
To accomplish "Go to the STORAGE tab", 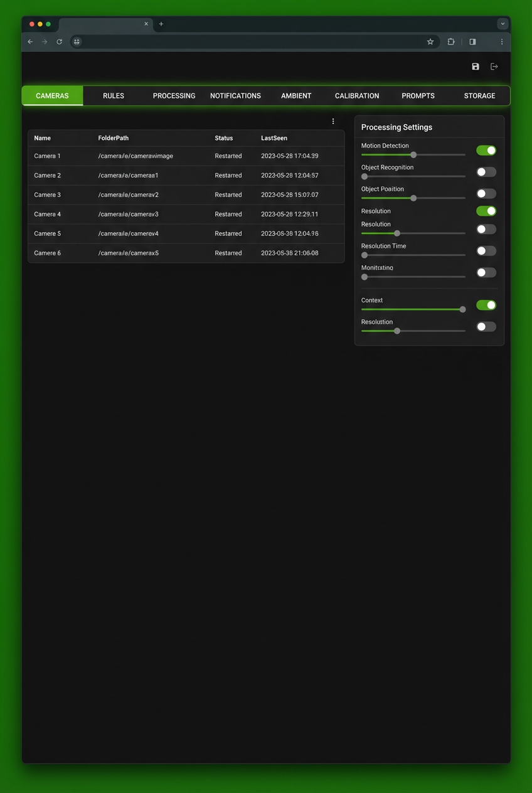I will [x=479, y=96].
